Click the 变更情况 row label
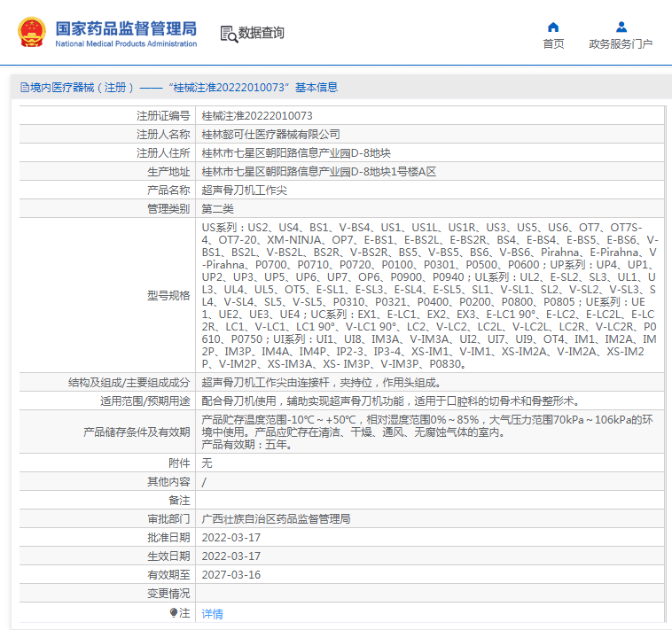 point(168,594)
